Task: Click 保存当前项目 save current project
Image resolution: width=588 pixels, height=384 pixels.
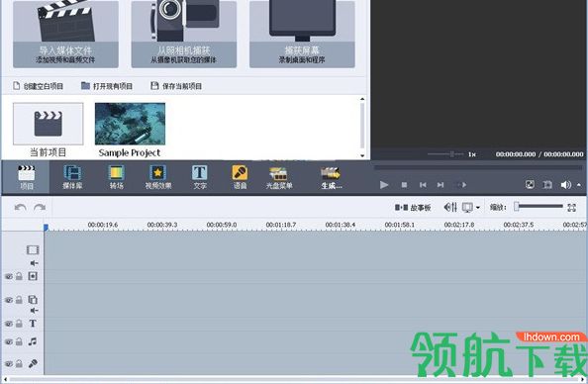Action: tap(176, 86)
